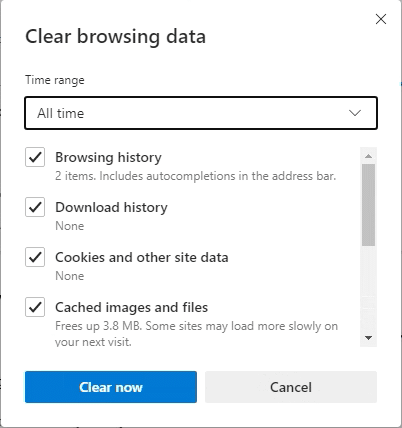The height and width of the screenshot is (428, 402).
Task: Toggle the Cached images and files checkbox
Action: tap(35, 307)
